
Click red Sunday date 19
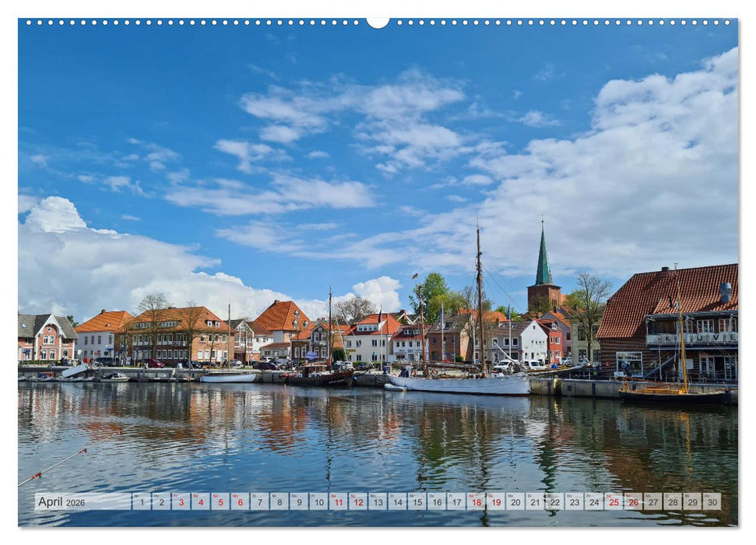494,505
